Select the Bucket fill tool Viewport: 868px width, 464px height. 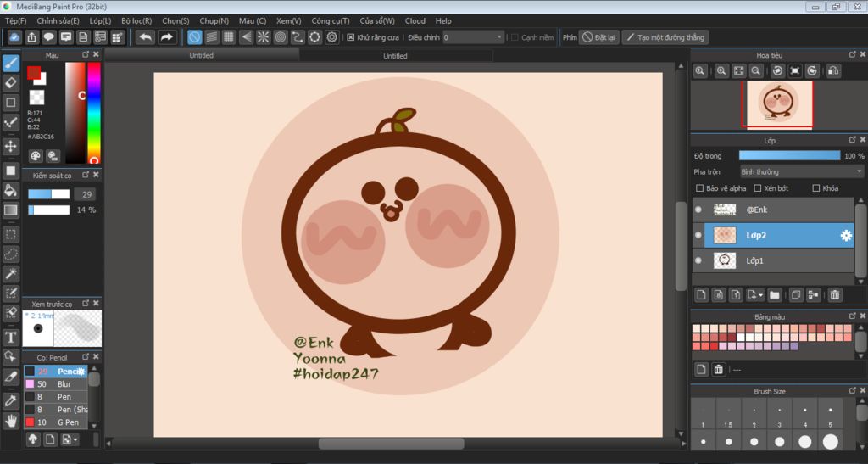click(x=10, y=190)
